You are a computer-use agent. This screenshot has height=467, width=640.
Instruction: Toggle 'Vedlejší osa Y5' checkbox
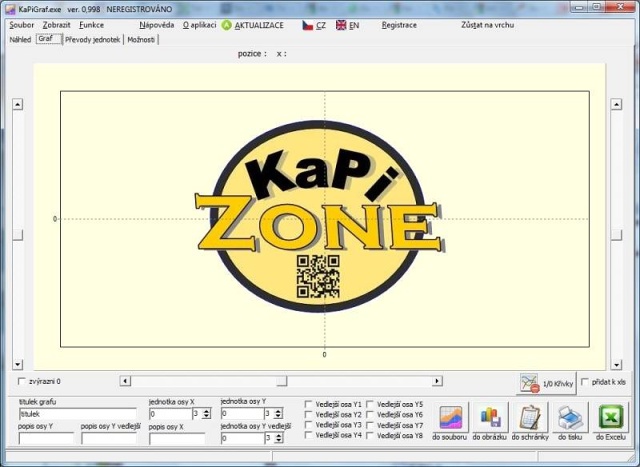[x=370, y=404]
